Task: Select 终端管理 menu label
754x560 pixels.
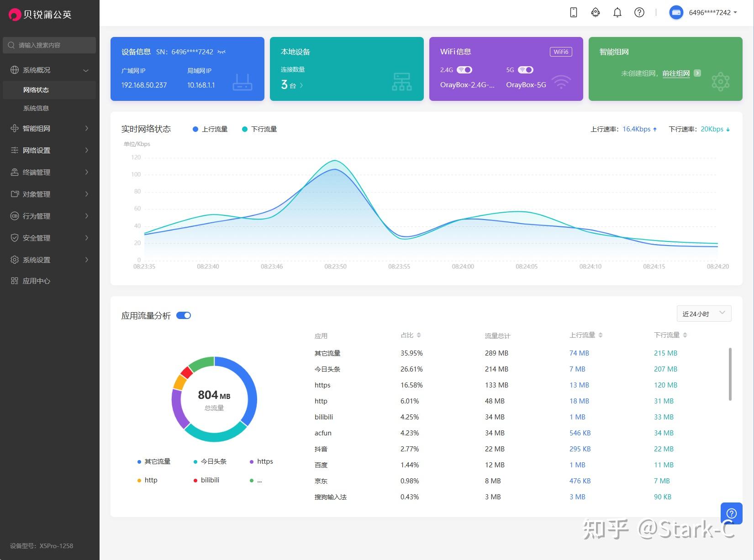Action: point(37,172)
